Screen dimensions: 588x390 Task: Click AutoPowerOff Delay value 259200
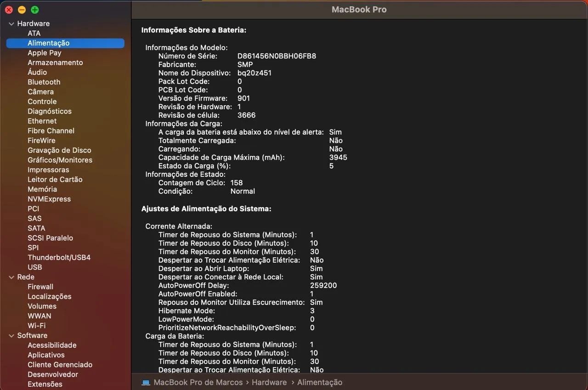323,285
